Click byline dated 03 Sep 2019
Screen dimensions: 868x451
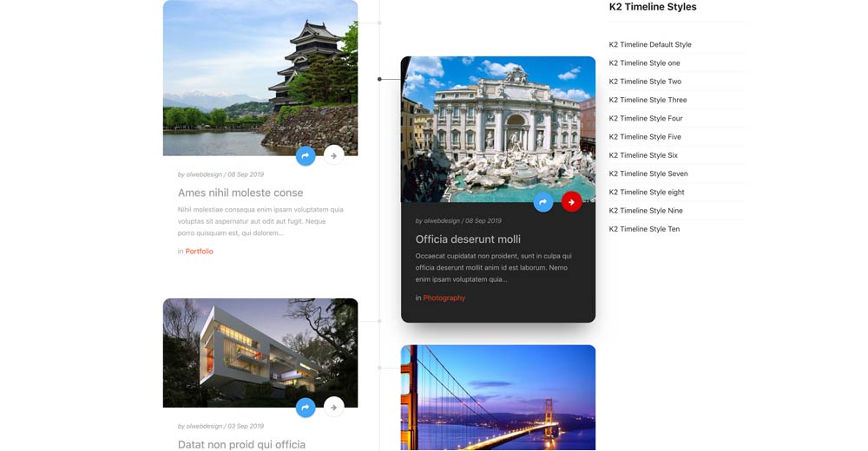pos(220,426)
